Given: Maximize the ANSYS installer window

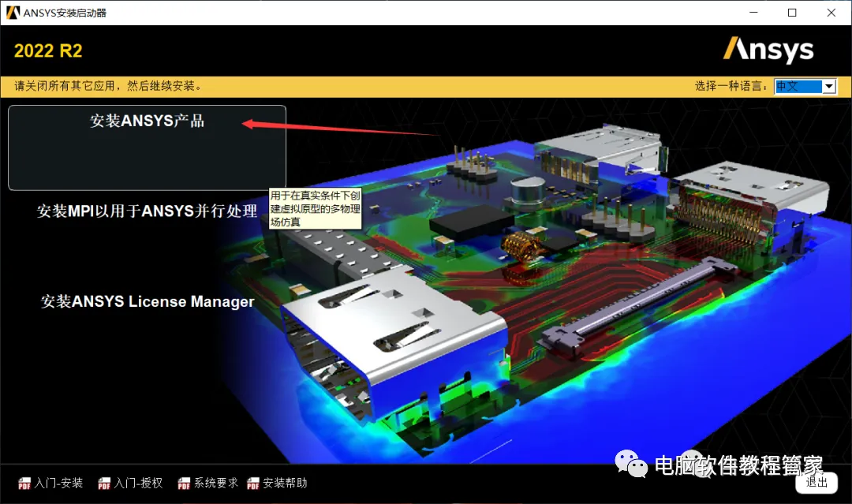Looking at the screenshot, I should point(792,13).
